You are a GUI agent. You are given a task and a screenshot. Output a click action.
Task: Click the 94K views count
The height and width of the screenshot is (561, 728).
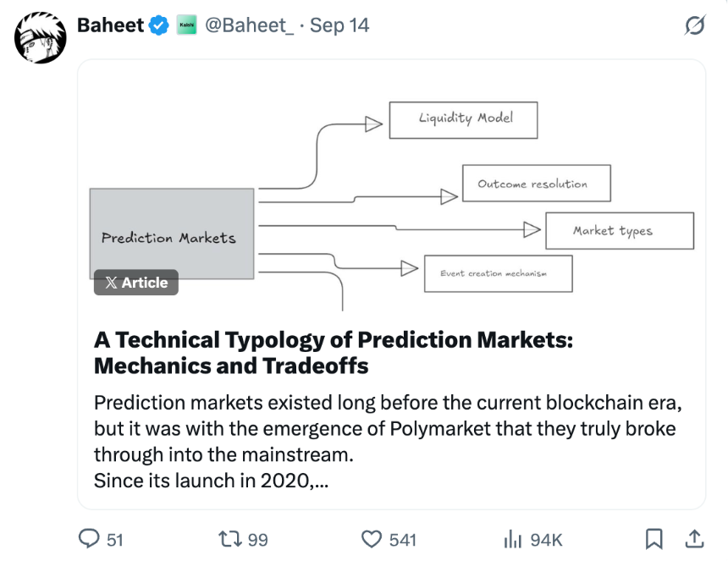[x=546, y=540]
